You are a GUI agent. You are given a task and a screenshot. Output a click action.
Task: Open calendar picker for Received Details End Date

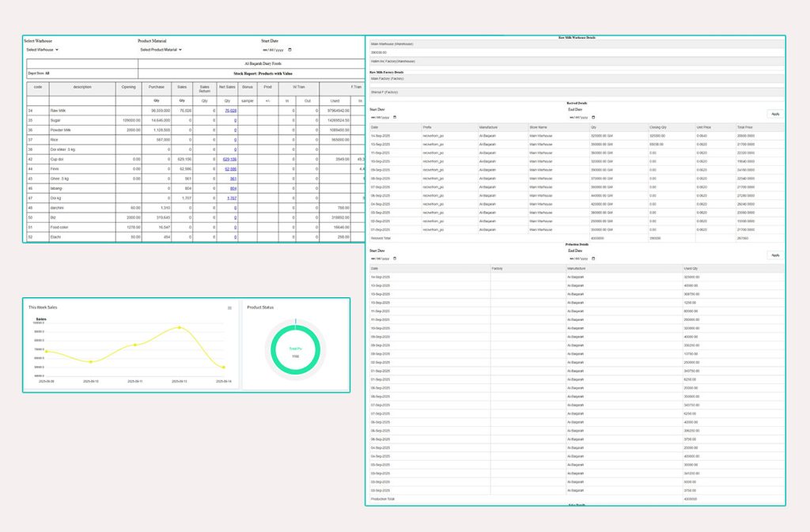point(593,117)
